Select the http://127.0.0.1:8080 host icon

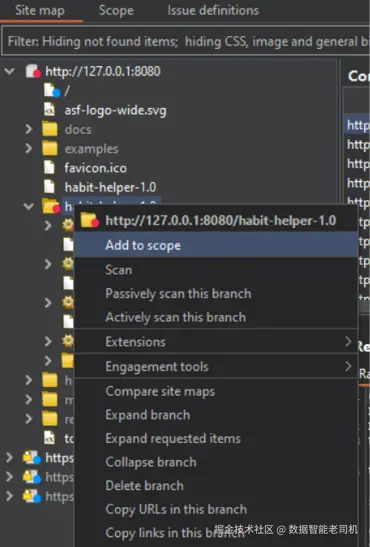coord(33,71)
